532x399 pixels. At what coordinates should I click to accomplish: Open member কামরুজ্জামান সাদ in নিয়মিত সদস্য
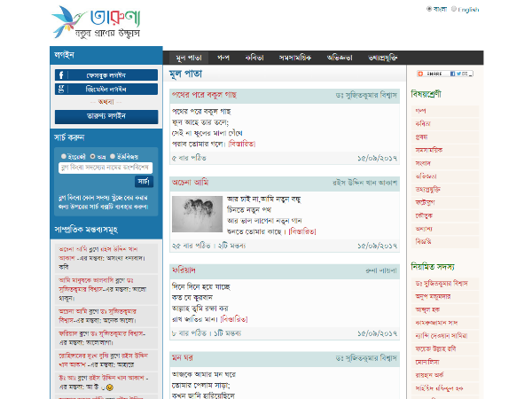click(x=445, y=323)
